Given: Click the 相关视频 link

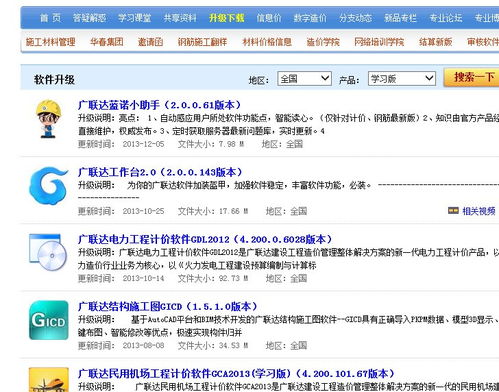Looking at the screenshot, I should pyautogui.click(x=479, y=211).
